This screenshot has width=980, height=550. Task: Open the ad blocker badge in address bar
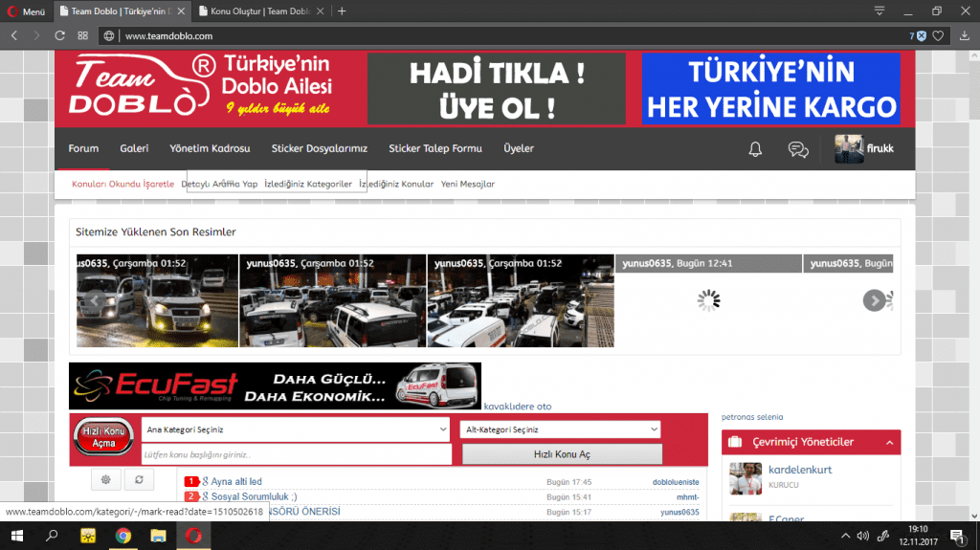(918, 35)
